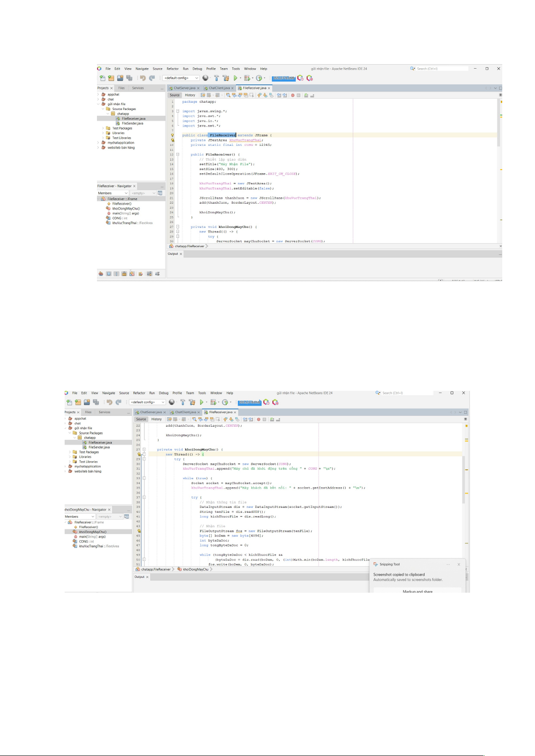
Task: Click Markup and share in Snipping Tool notification
Action: coord(417,591)
